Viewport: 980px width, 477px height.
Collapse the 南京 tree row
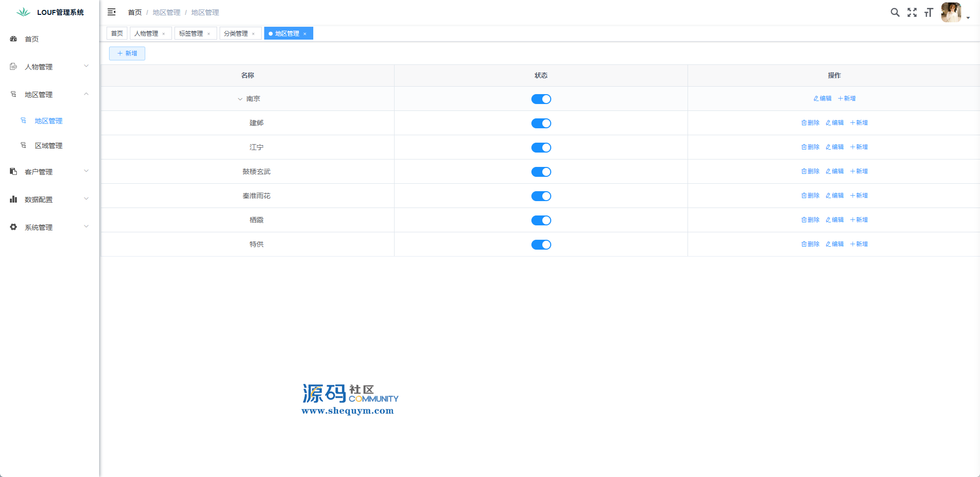point(240,99)
